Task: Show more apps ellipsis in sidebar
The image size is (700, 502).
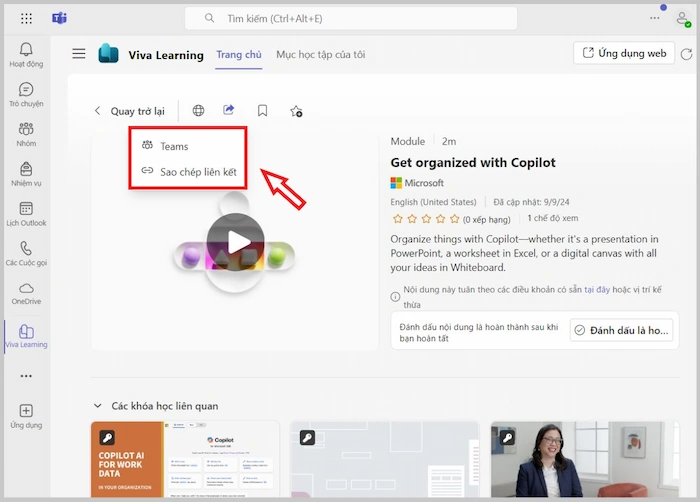Action: [26, 376]
